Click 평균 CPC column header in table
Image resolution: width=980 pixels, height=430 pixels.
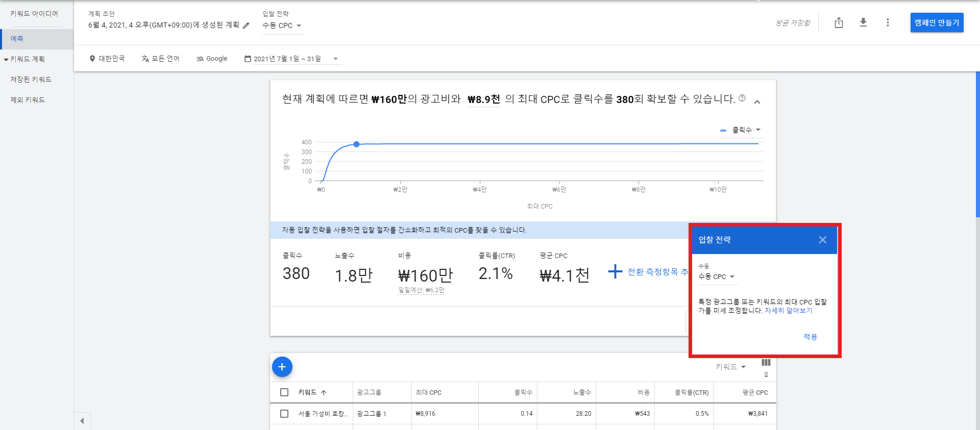click(755, 392)
